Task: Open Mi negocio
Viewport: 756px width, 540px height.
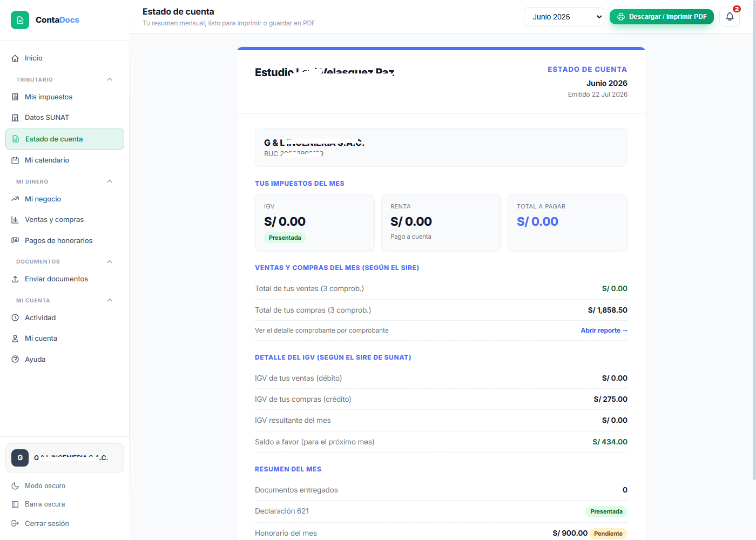Action: coord(65,199)
